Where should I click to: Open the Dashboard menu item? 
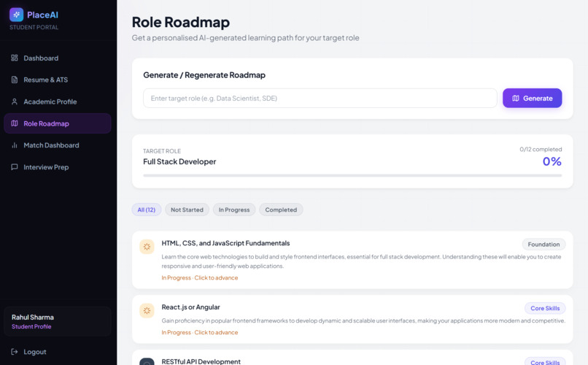(58, 58)
